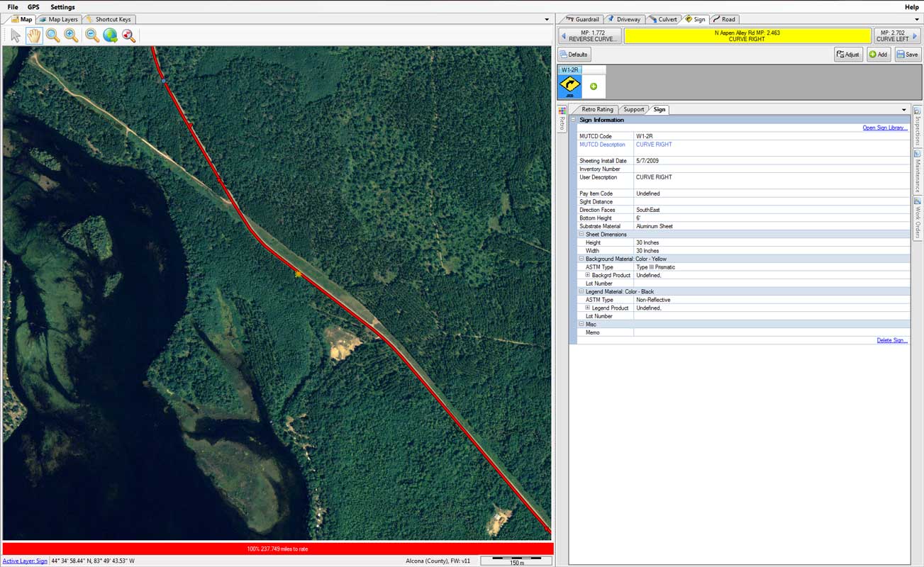Click the ASTM Type value Type III Prismatic
Viewport: 924px width, 567px height.
coord(656,267)
